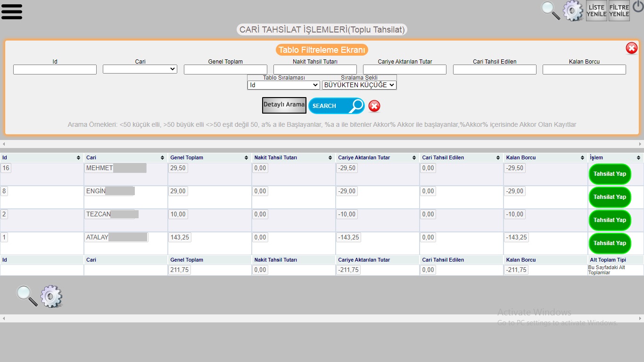Click the top magnifier search icon
Viewport: 644px width, 362px height.
(x=550, y=10)
